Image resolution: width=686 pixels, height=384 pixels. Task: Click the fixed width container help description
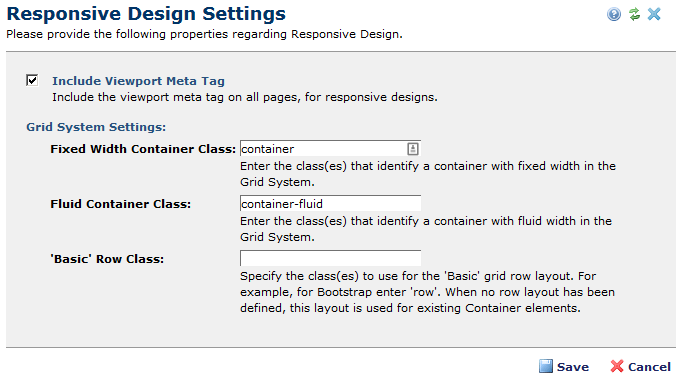[428, 174]
